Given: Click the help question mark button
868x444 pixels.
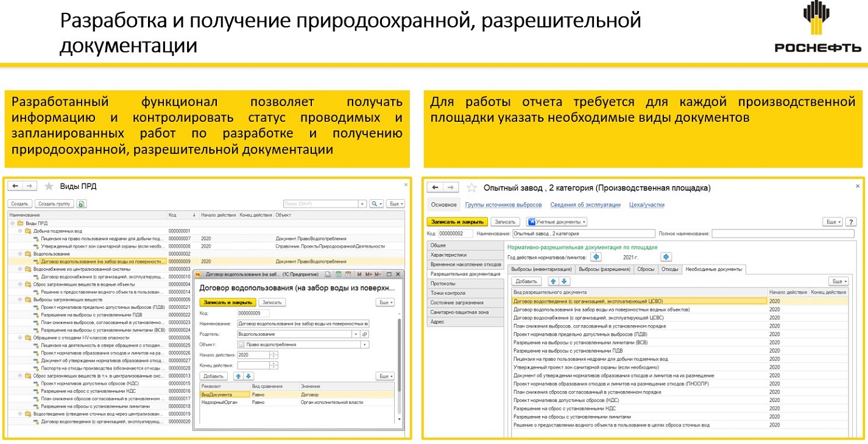Looking at the screenshot, I should [x=851, y=222].
